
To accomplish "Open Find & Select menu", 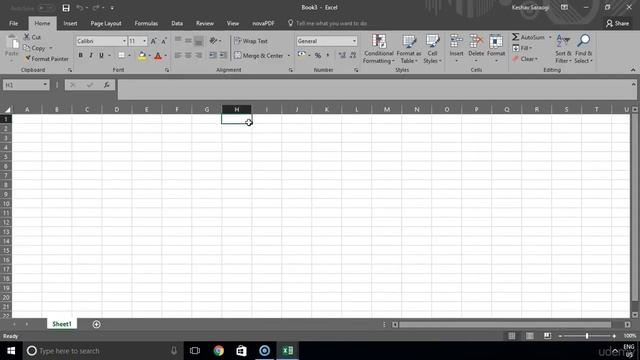I will point(583,49).
